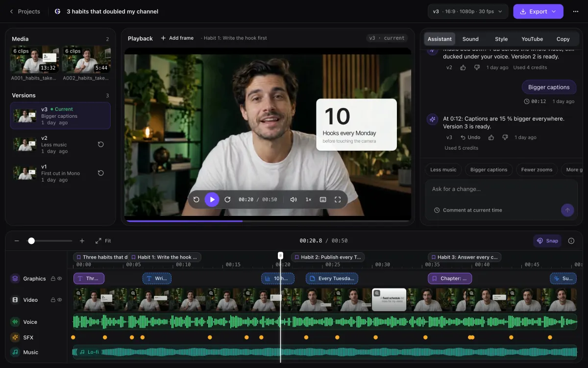Open the three-dot more options menu
588x368 pixels.
(575, 11)
